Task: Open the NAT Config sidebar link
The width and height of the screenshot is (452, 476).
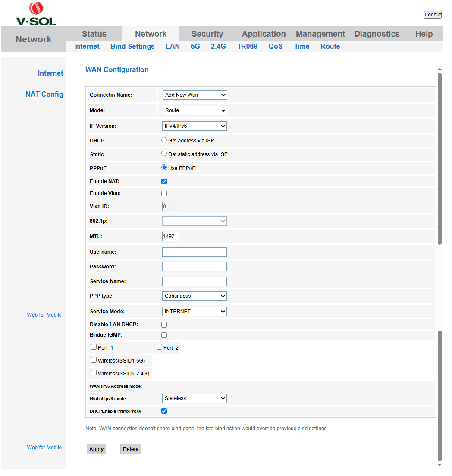Action: pyautogui.click(x=44, y=94)
